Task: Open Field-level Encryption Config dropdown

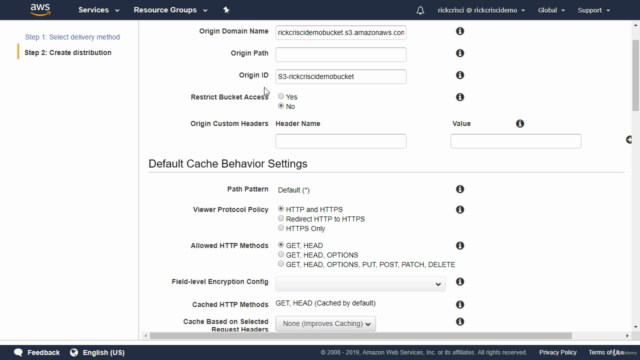Action: 360,284
